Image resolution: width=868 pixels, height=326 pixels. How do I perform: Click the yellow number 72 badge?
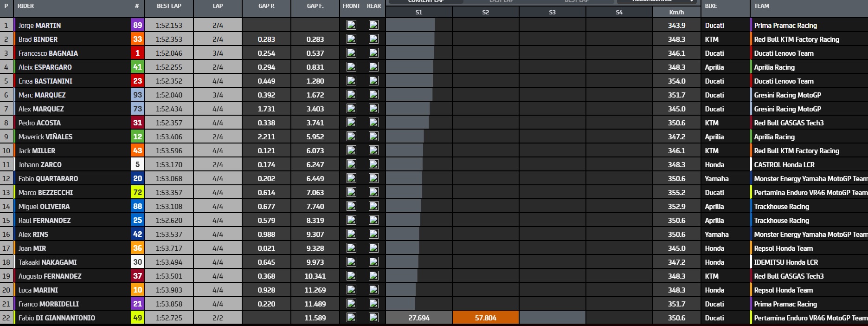coord(137,192)
